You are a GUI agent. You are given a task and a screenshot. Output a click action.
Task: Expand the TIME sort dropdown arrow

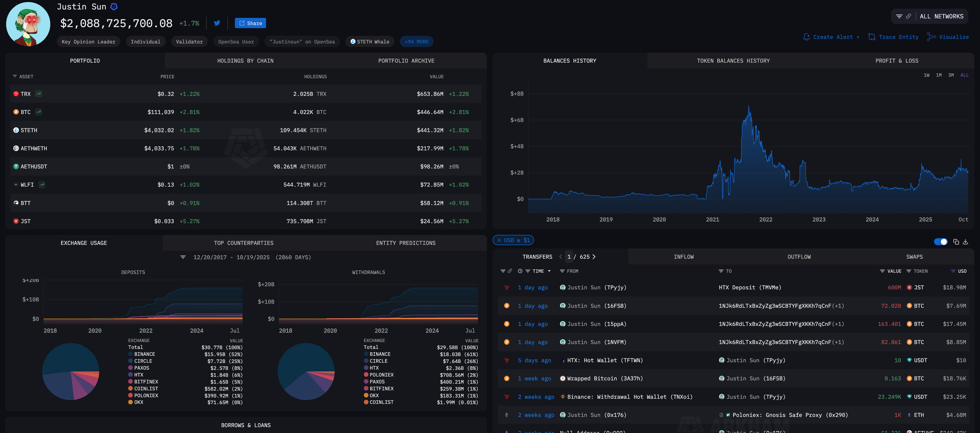click(x=549, y=271)
